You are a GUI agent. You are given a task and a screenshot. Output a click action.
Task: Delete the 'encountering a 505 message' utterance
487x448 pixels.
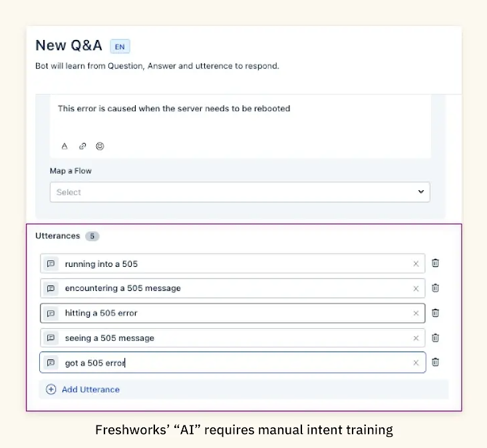pos(435,288)
